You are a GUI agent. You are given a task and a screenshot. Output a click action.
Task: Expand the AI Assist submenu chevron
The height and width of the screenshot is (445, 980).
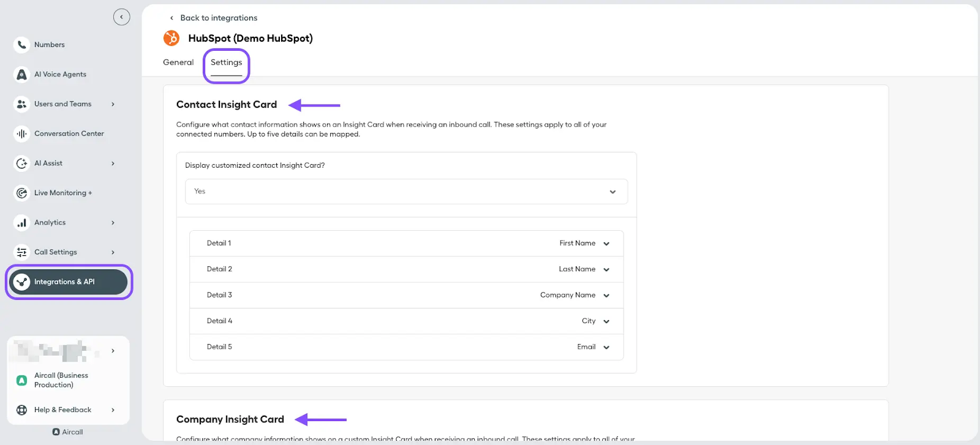point(113,163)
